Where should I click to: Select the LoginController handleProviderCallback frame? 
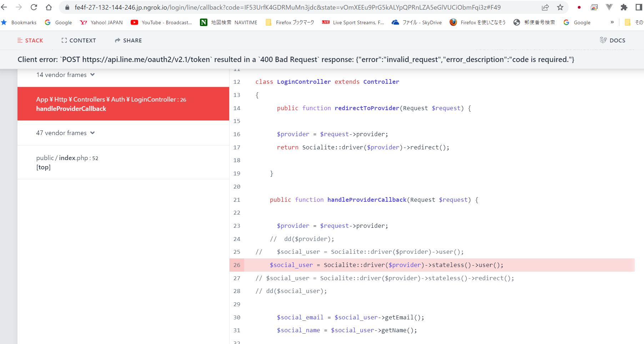tap(123, 104)
